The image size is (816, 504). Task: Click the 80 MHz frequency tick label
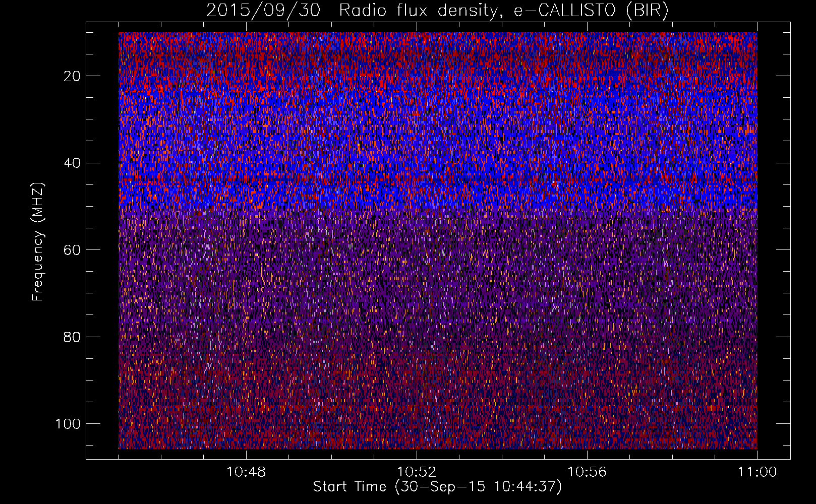coord(72,337)
